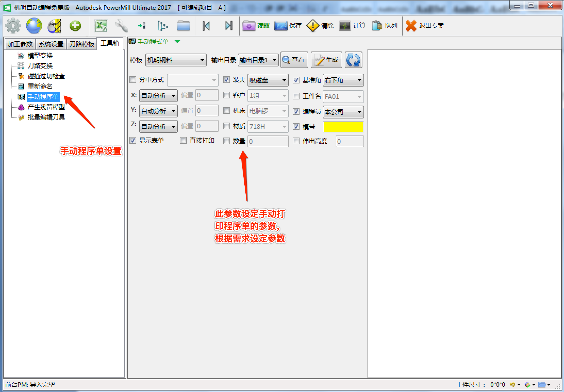Open the blue folder icon in toolbar
Screen dimensions: 564x392
click(183, 25)
